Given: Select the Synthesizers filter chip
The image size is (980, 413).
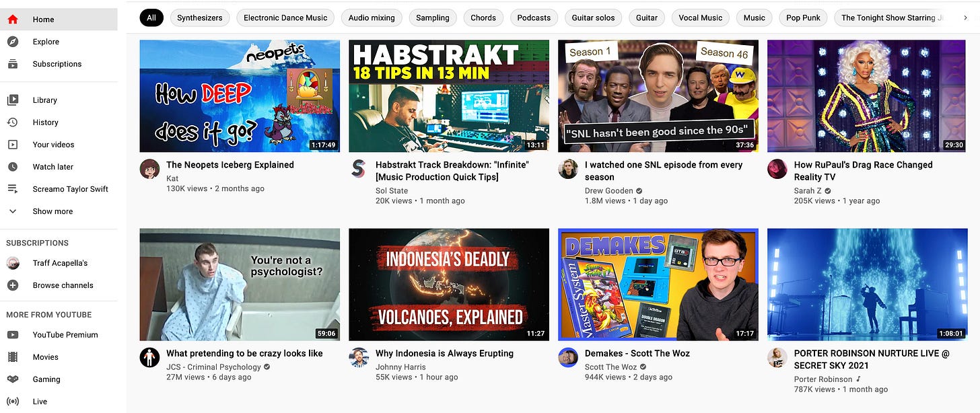Looking at the screenshot, I should (x=200, y=18).
